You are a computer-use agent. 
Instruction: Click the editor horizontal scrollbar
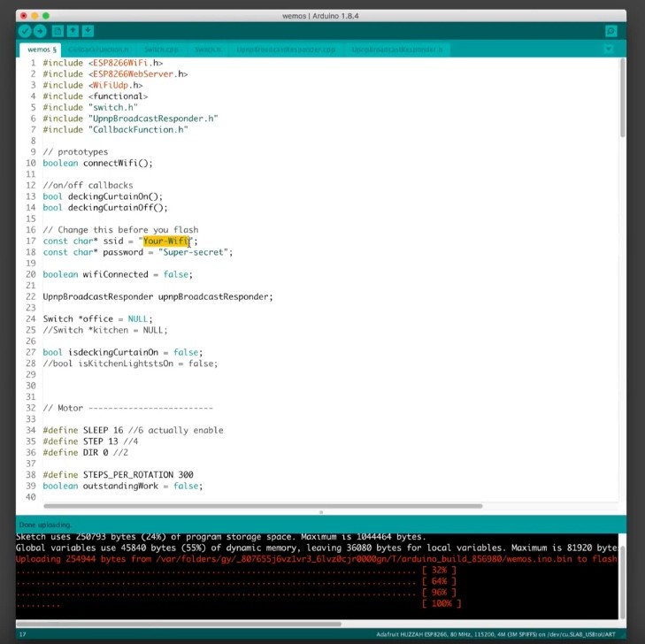tap(265, 506)
